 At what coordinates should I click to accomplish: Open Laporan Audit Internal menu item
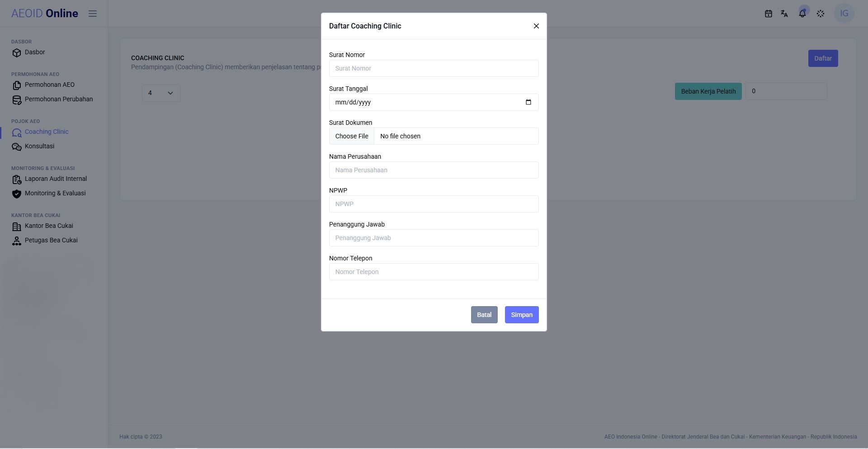click(x=56, y=179)
